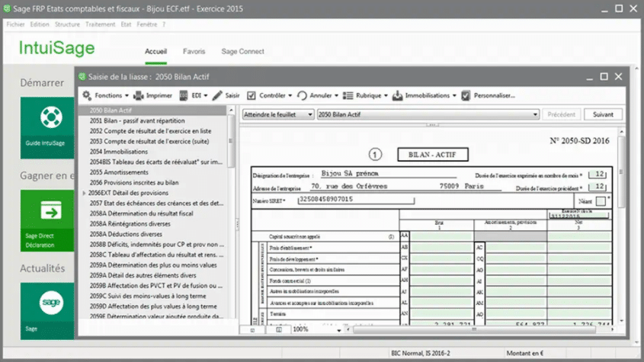The image size is (644, 362).
Task: Click the single page view icon
Action: tap(252, 329)
